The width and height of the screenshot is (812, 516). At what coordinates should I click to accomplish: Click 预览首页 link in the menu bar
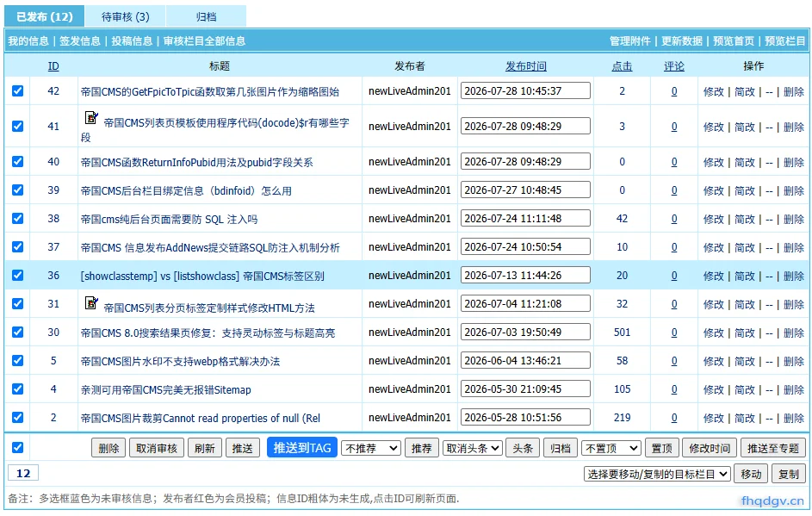(x=734, y=41)
